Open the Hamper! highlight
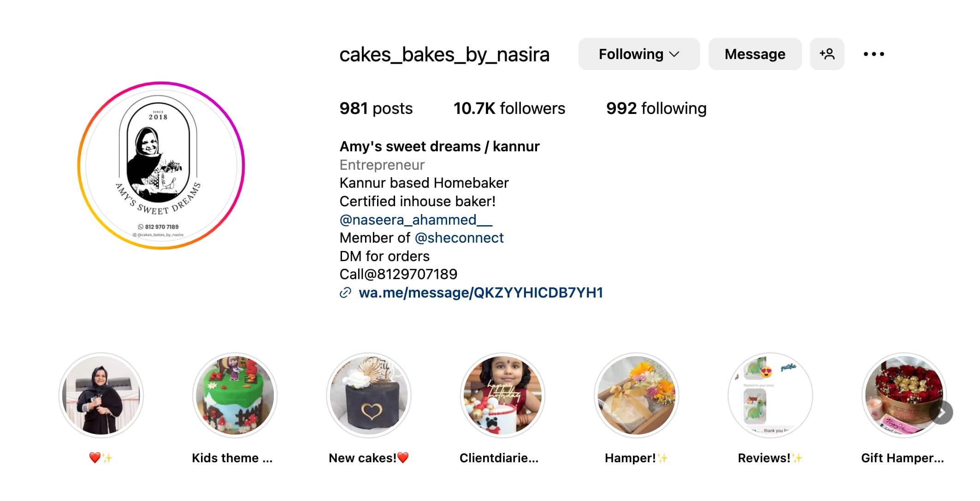This screenshot has width=980, height=501. tap(636, 395)
